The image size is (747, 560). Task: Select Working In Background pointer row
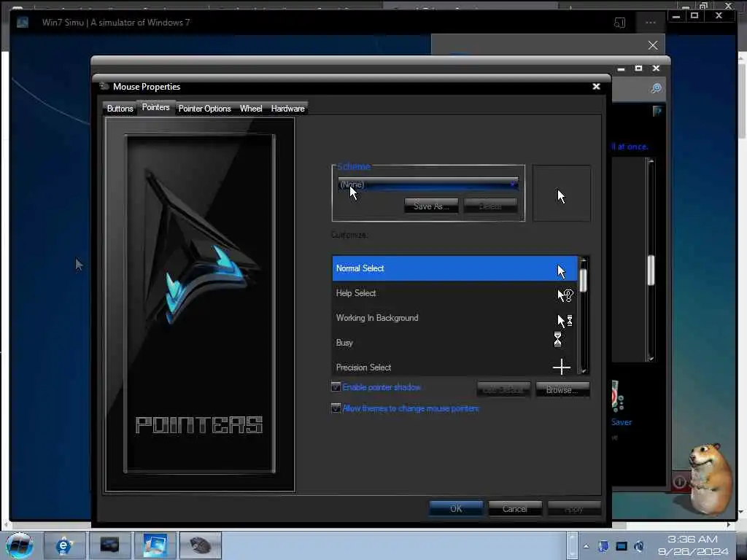454,318
